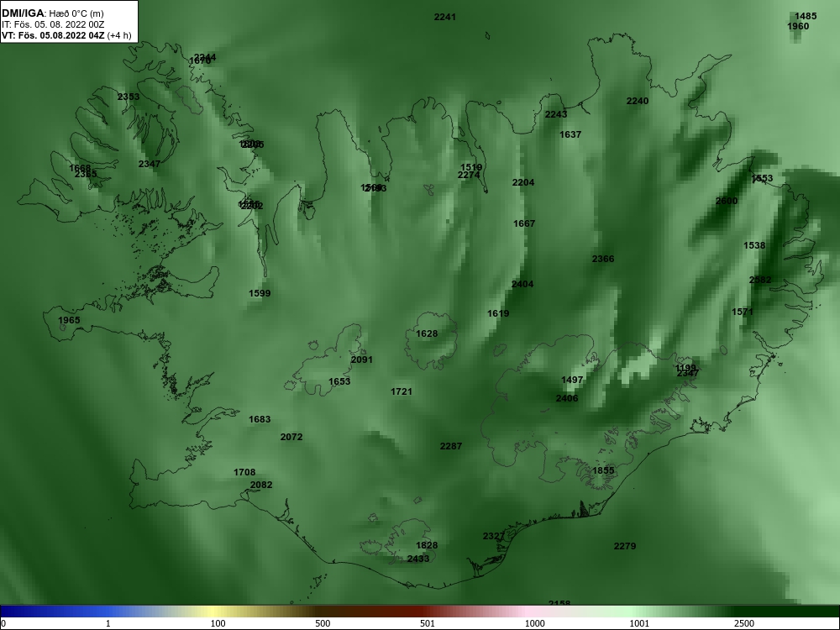Click the value 1965 on the western peninsula
This screenshot has width=840, height=630.
pyautogui.click(x=69, y=320)
